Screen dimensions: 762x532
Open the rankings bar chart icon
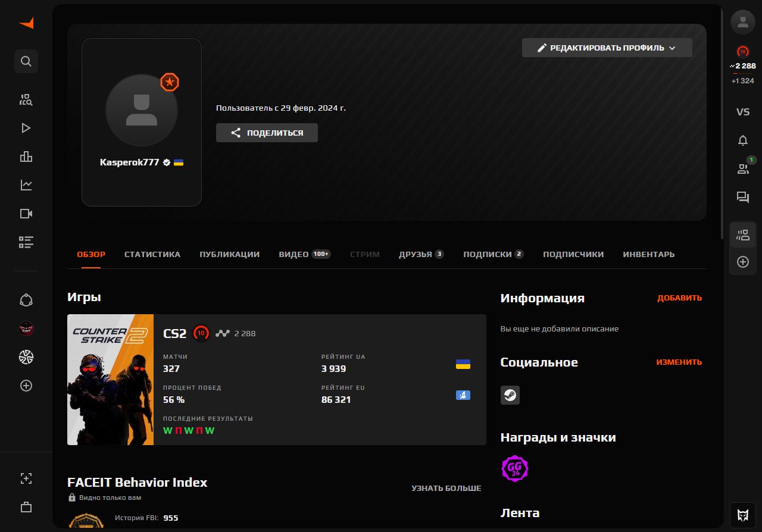pos(26,157)
